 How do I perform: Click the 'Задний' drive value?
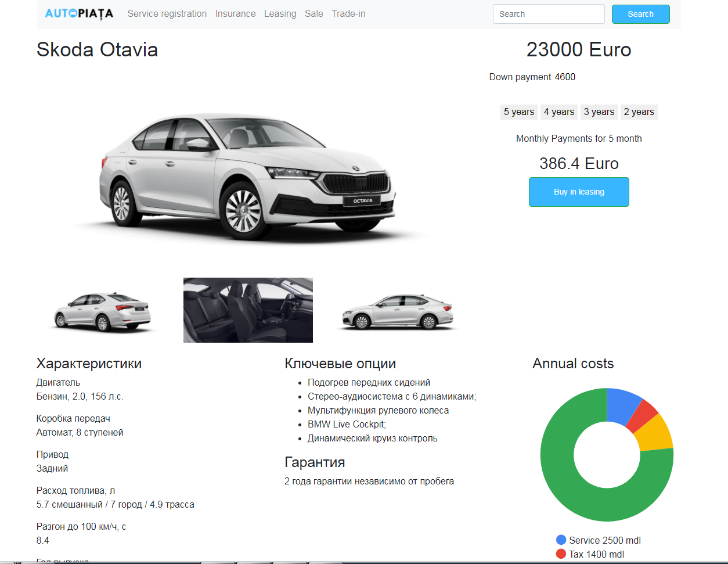[52, 468]
